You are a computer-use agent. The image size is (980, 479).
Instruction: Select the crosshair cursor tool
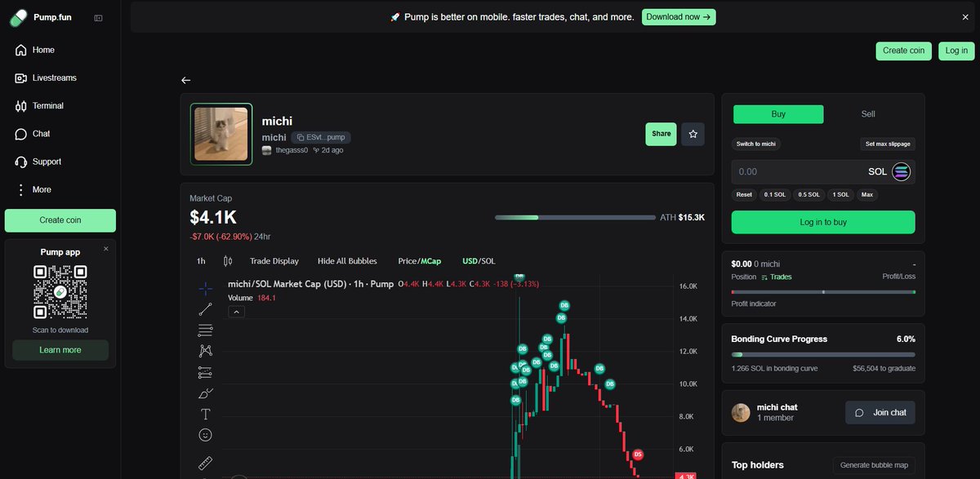click(x=205, y=288)
